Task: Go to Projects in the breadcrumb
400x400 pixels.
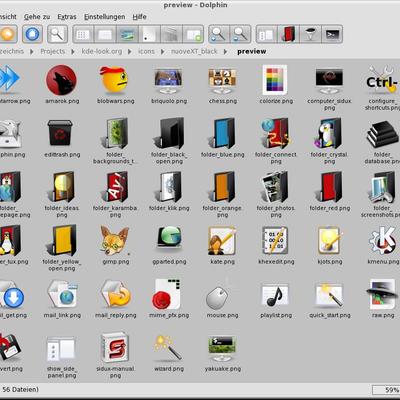Action: pyautogui.click(x=53, y=51)
